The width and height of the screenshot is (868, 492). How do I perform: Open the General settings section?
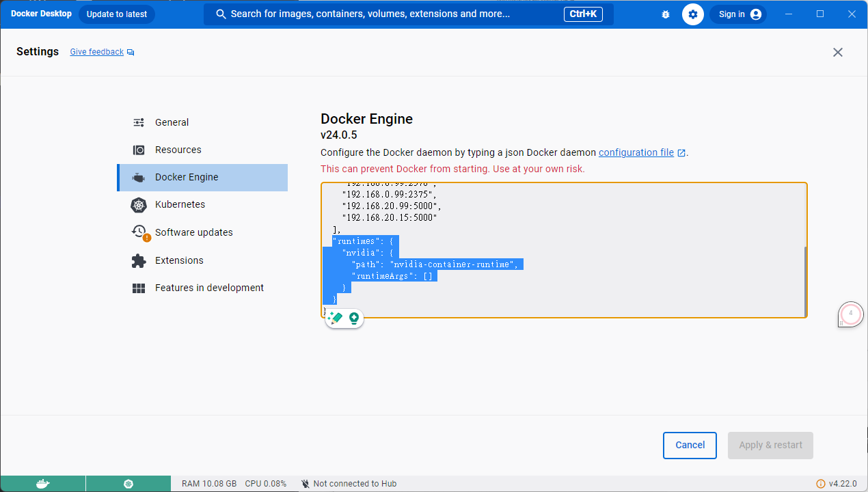click(172, 122)
